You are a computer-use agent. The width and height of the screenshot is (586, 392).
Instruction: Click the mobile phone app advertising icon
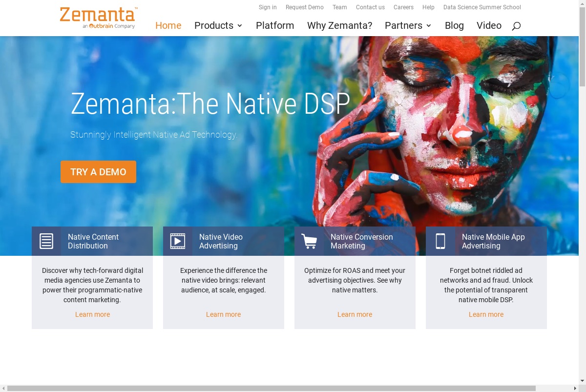click(440, 241)
